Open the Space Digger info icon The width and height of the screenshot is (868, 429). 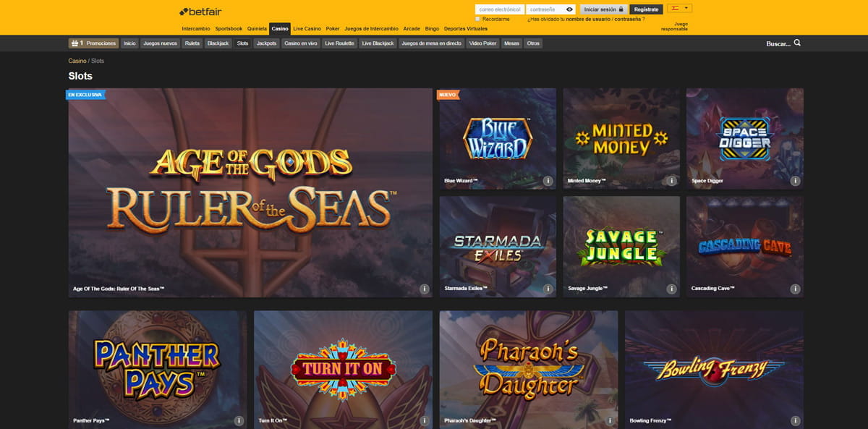click(795, 181)
